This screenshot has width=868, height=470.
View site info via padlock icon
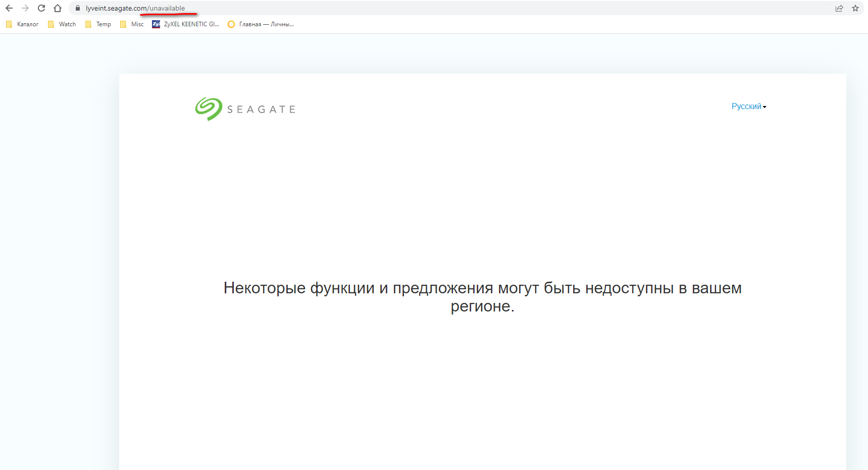[78, 8]
